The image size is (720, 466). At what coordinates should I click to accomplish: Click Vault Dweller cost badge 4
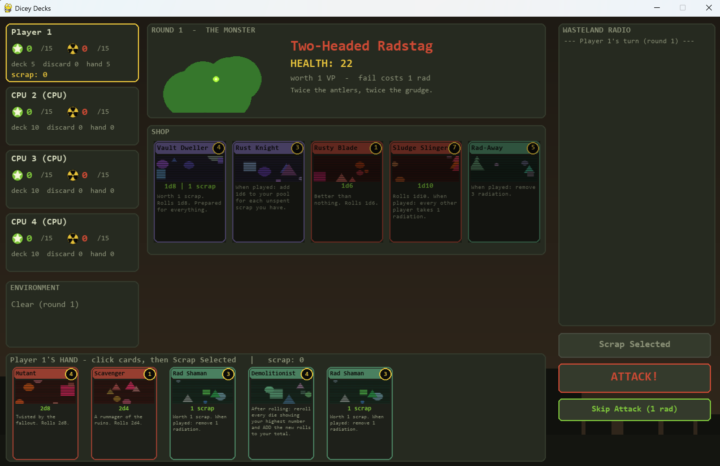coord(219,148)
